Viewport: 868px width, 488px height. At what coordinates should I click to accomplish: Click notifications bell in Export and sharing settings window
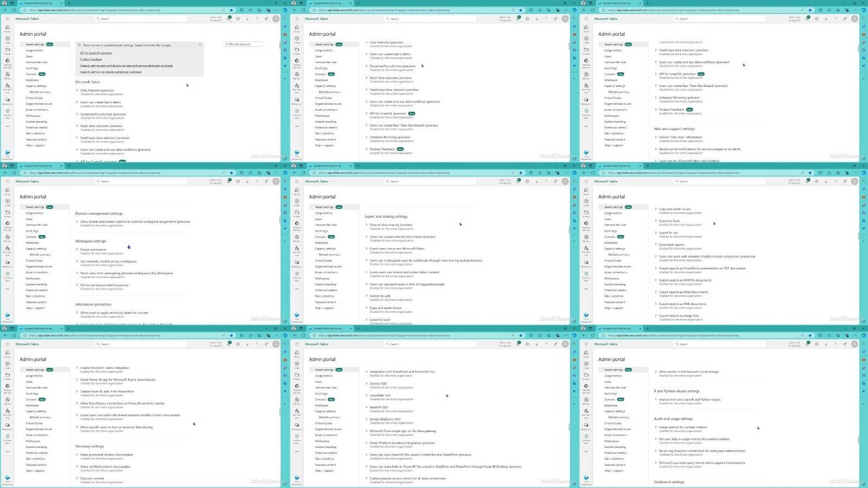pyautogui.click(x=519, y=181)
